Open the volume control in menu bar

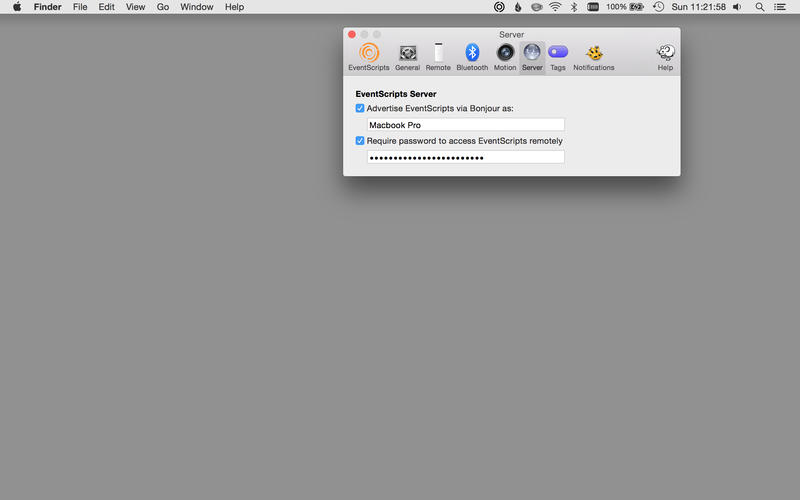[737, 7]
